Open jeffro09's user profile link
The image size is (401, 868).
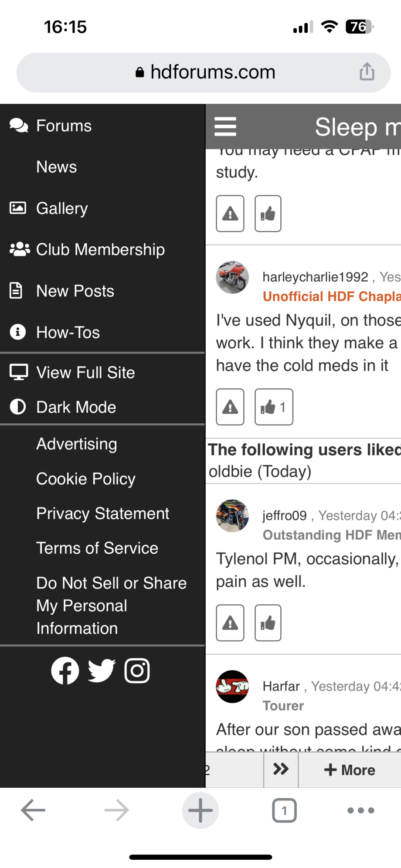[x=285, y=516]
